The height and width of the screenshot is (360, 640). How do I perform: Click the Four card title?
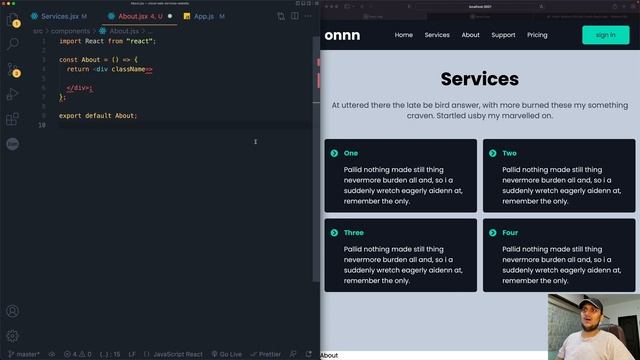click(510, 233)
